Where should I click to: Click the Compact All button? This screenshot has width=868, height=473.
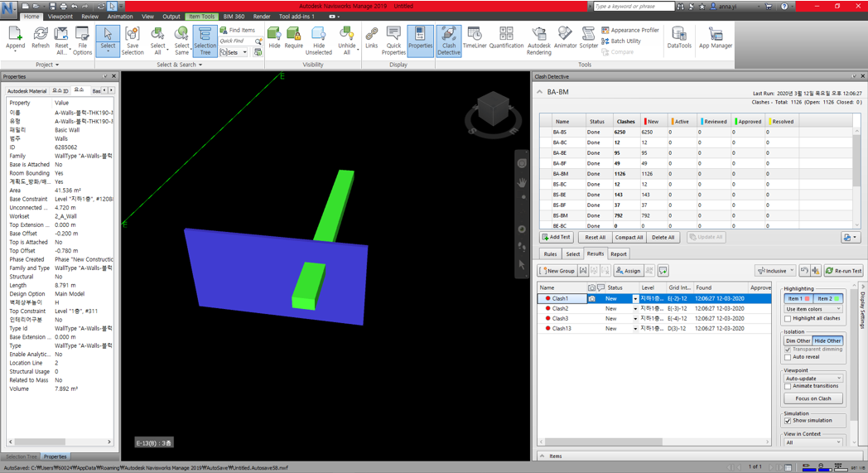pos(629,237)
